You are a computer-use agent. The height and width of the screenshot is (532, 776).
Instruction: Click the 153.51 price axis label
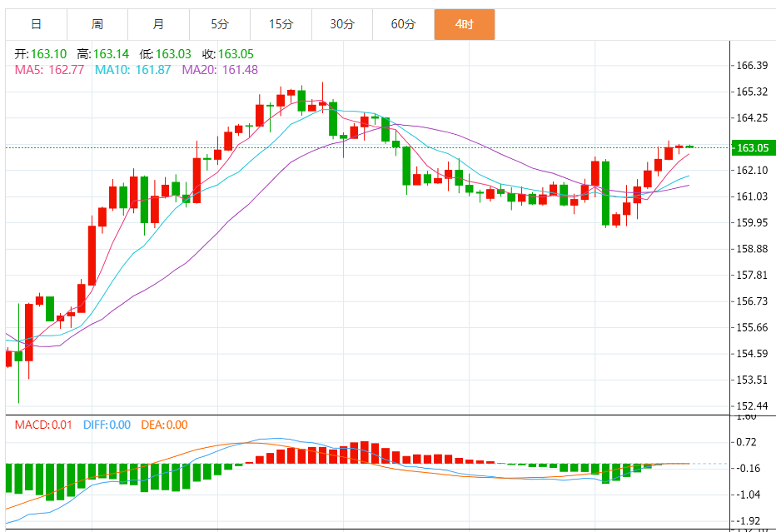(752, 380)
